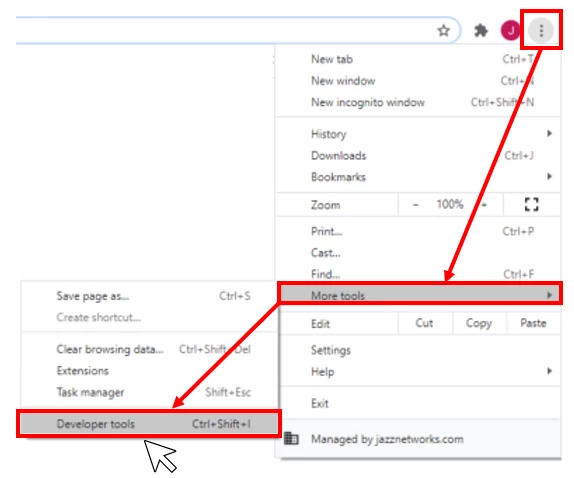This screenshot has width=574, height=478.
Task: Choose Cast... from the menu
Action: click(x=418, y=253)
